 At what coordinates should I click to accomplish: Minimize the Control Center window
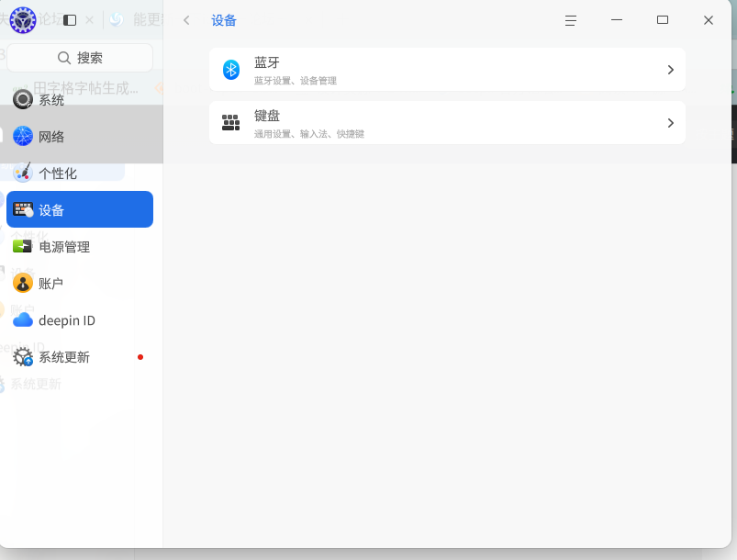pyautogui.click(x=617, y=20)
